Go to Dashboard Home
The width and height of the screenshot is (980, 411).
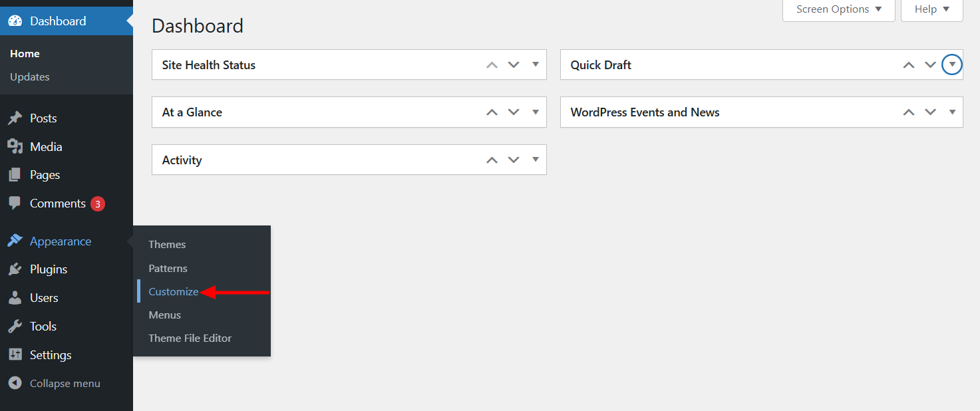point(25,53)
